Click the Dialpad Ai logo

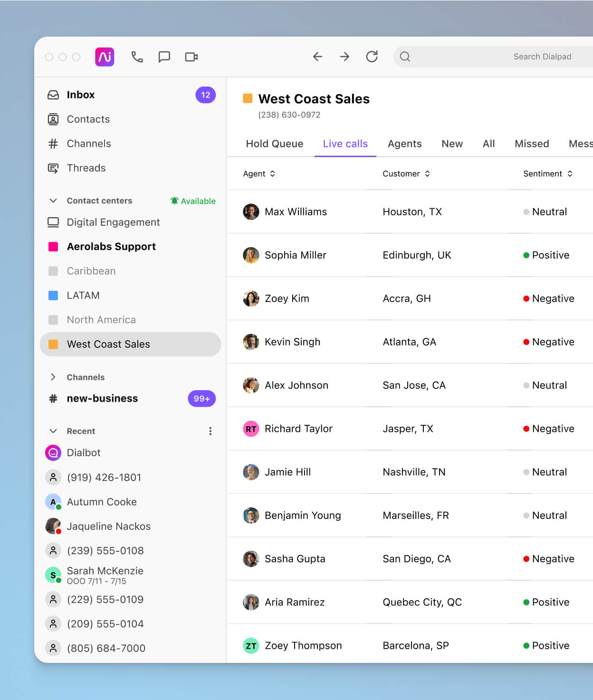tap(105, 57)
